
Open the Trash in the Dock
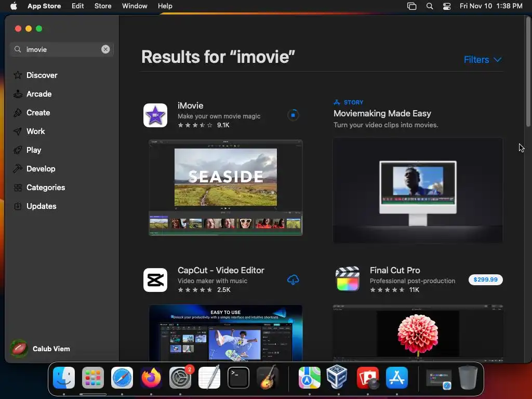(x=468, y=378)
